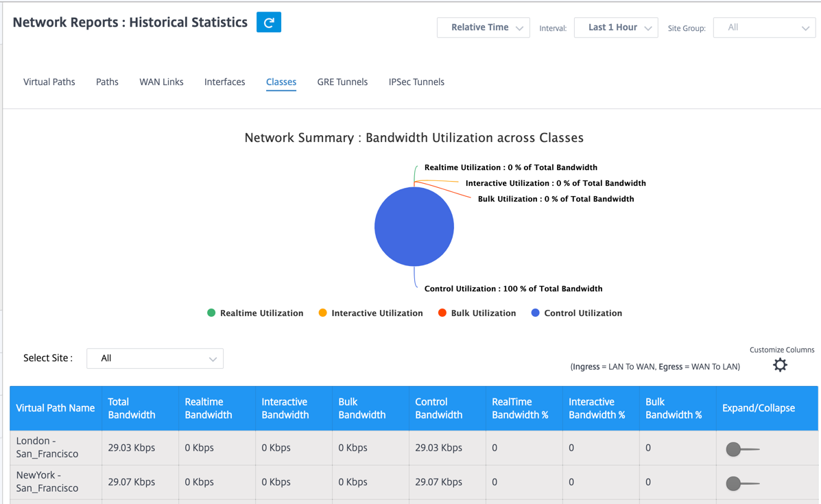Click the Total Bandwidth column header
This screenshot has width=821, height=504.
click(141, 408)
